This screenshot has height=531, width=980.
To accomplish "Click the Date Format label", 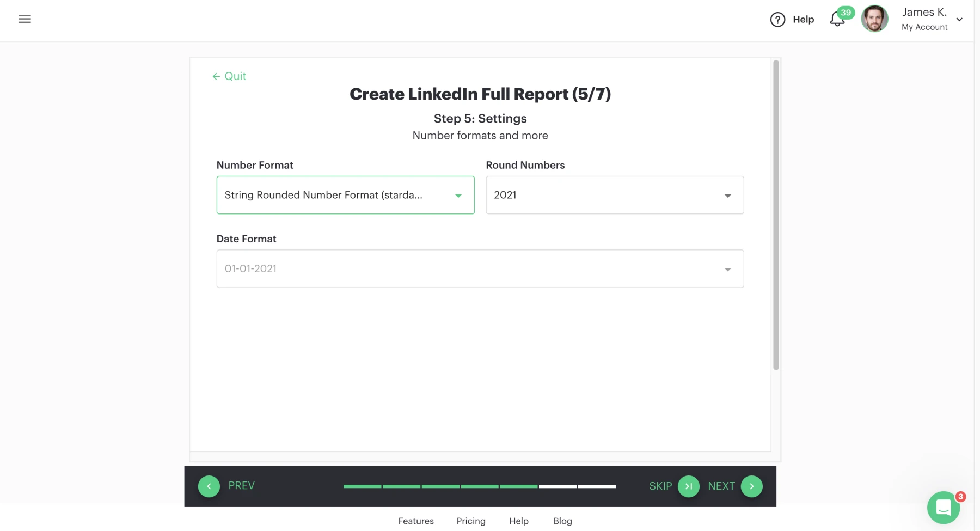I will [247, 239].
